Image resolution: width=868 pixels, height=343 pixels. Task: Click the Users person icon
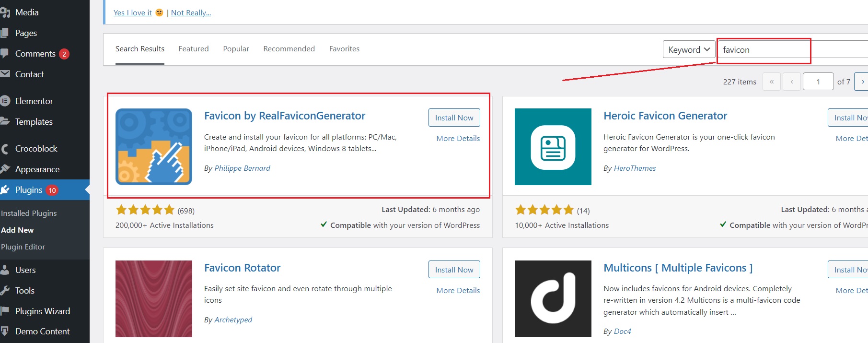(x=5, y=270)
